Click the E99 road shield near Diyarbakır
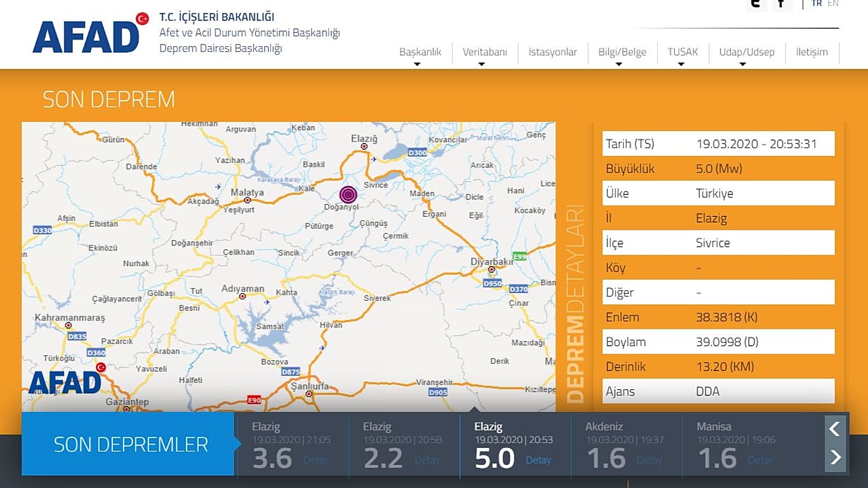The width and height of the screenshot is (868, 488). (x=519, y=256)
